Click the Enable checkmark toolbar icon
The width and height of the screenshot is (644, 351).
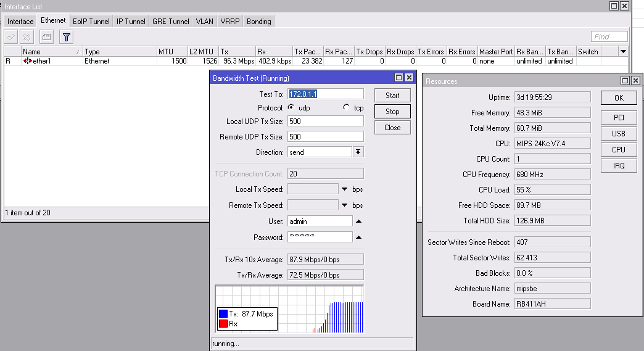pos(11,37)
